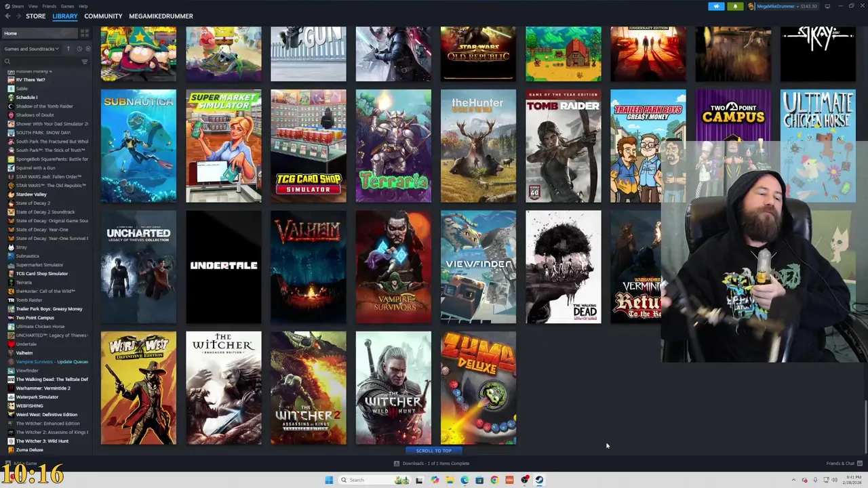Open Trailer Park Boys Greasy Money cover
The height and width of the screenshot is (488, 868).
(648, 146)
